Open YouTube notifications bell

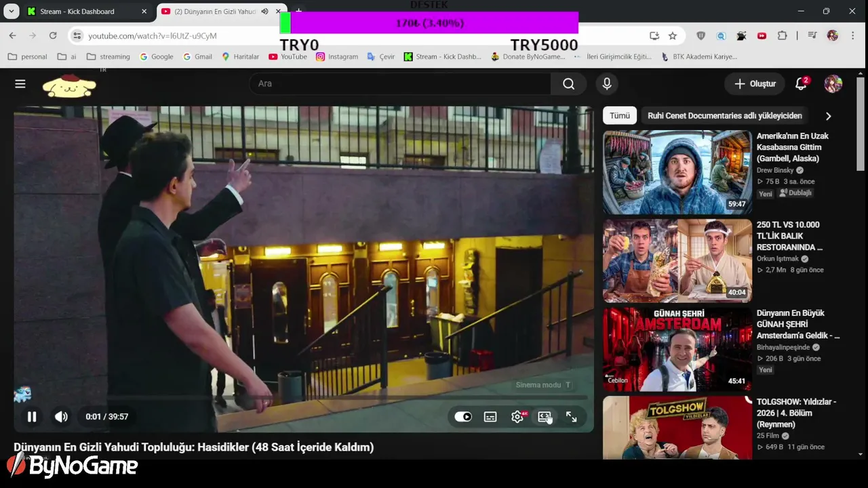click(x=801, y=83)
